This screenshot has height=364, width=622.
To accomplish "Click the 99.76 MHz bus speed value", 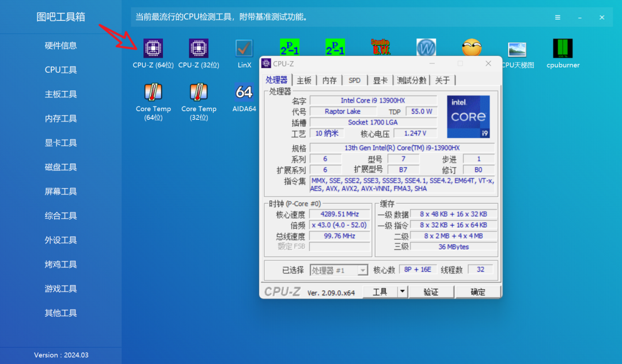I will (x=340, y=236).
